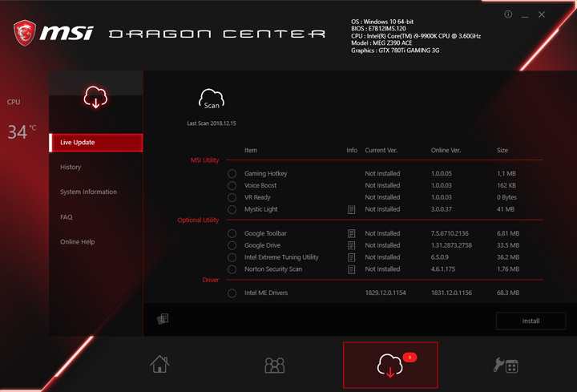Click the Gaming Hotkey item name
The width and height of the screenshot is (577, 392).
(266, 173)
